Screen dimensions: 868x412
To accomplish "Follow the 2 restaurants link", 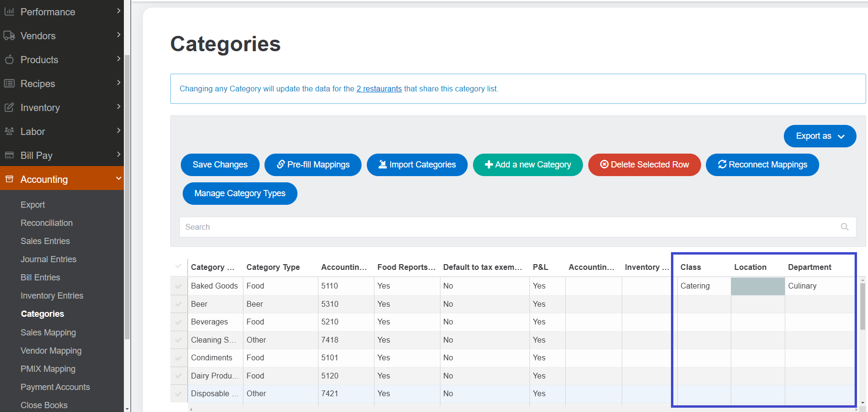I will [x=379, y=89].
